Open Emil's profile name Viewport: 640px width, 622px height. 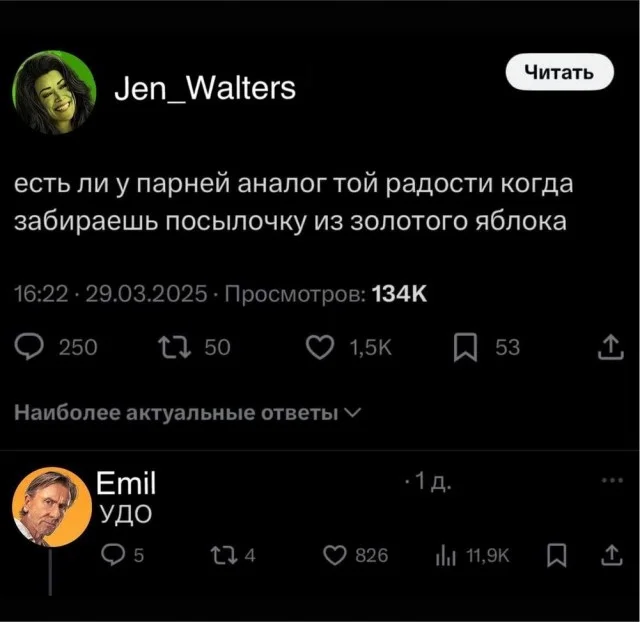(x=126, y=483)
